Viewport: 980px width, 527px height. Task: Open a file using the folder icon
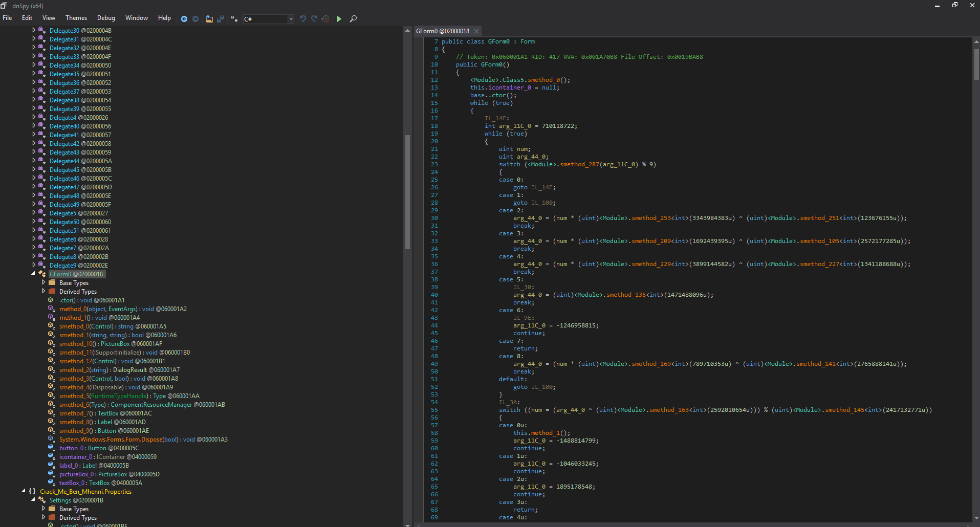(x=209, y=19)
